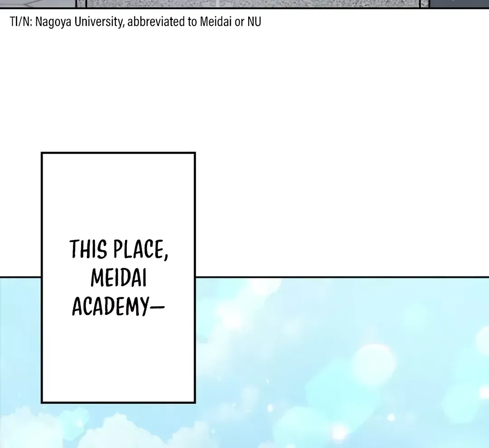Click the 'ACADEMY—' line in the caption box
489x448 pixels.
[x=118, y=306]
